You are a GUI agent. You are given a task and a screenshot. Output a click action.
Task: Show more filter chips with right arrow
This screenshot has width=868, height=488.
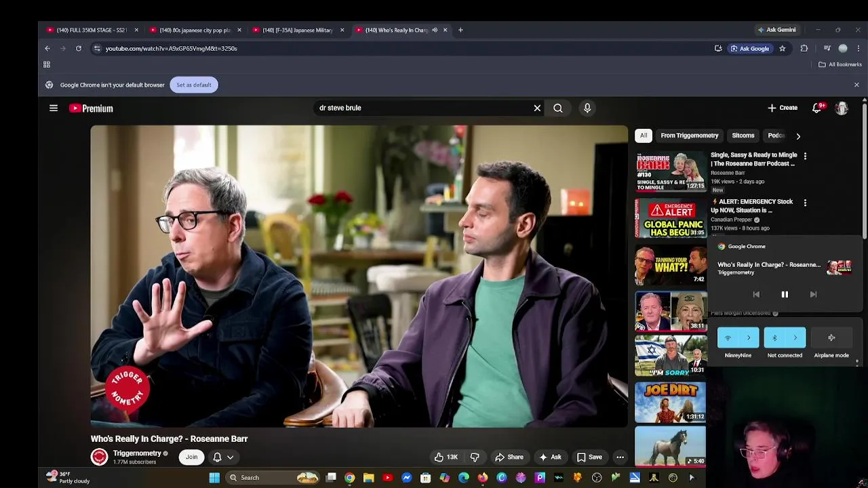click(x=798, y=136)
